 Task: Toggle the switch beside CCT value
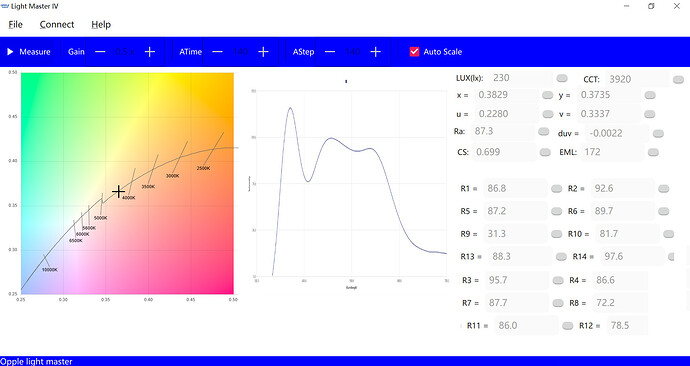coord(679,80)
